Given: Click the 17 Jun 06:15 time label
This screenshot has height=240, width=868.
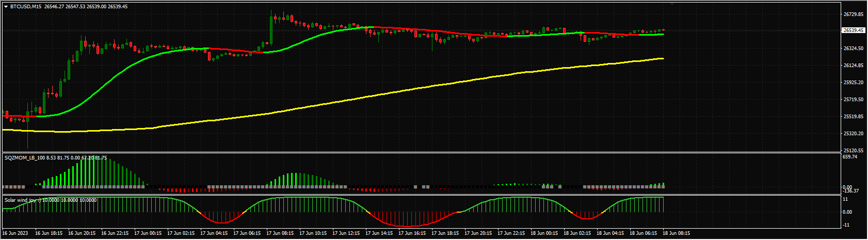Looking at the screenshot, I should click(248, 233).
